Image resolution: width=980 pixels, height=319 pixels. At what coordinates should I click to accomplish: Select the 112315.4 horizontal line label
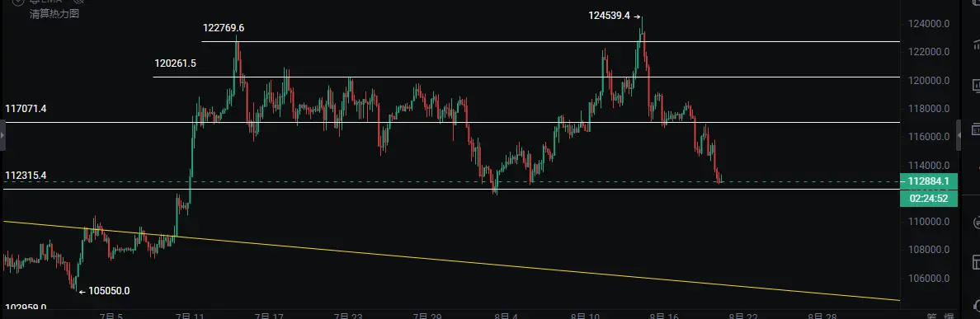pyautogui.click(x=26, y=176)
